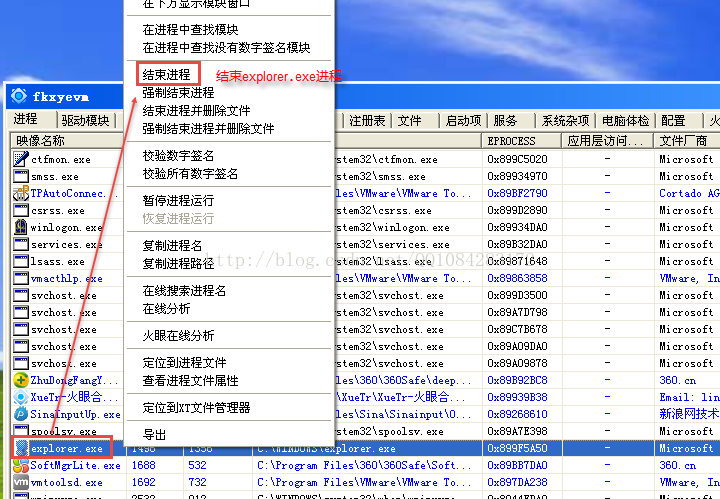Screen dimensions: 720x499
Task: Open the 启动项 tab
Action: (x=463, y=121)
